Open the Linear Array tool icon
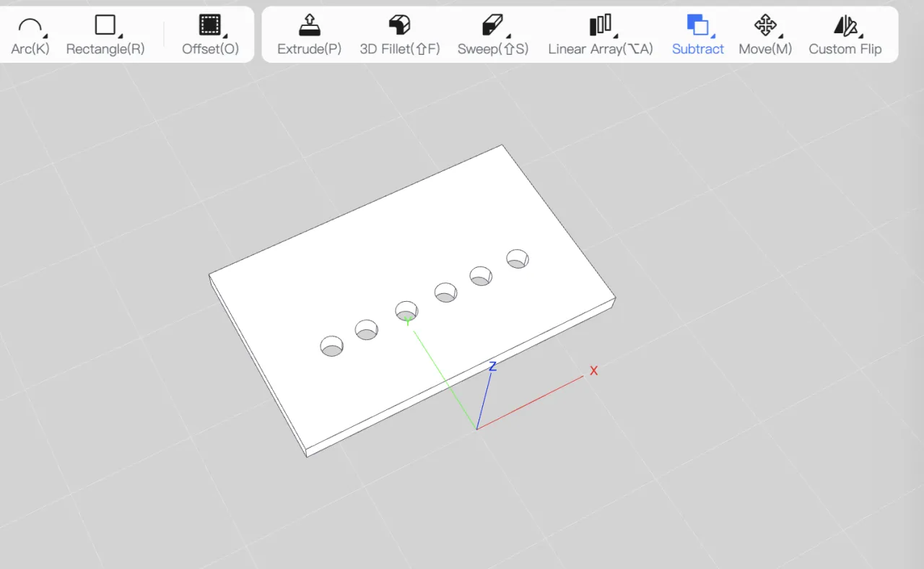The image size is (924, 569). click(x=600, y=25)
